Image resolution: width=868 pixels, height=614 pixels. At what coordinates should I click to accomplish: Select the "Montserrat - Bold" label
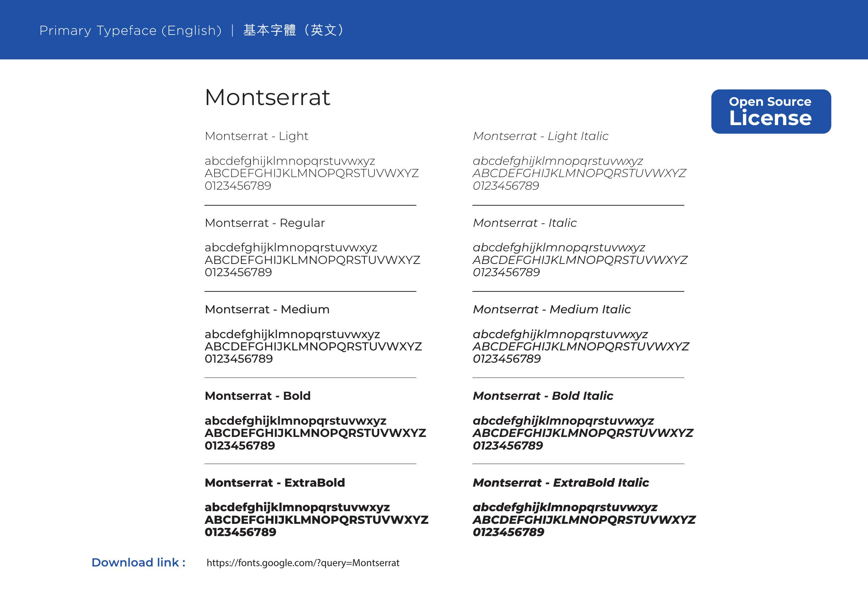(258, 396)
